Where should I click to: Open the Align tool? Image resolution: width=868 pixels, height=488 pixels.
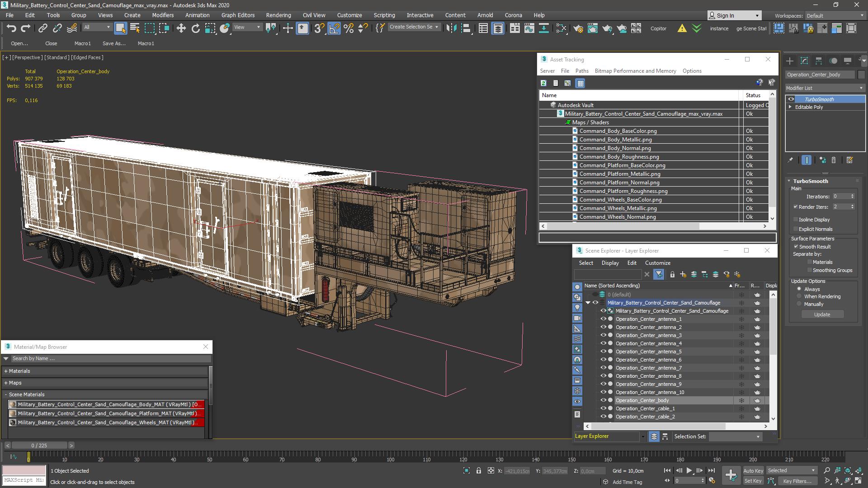pyautogui.click(x=466, y=28)
